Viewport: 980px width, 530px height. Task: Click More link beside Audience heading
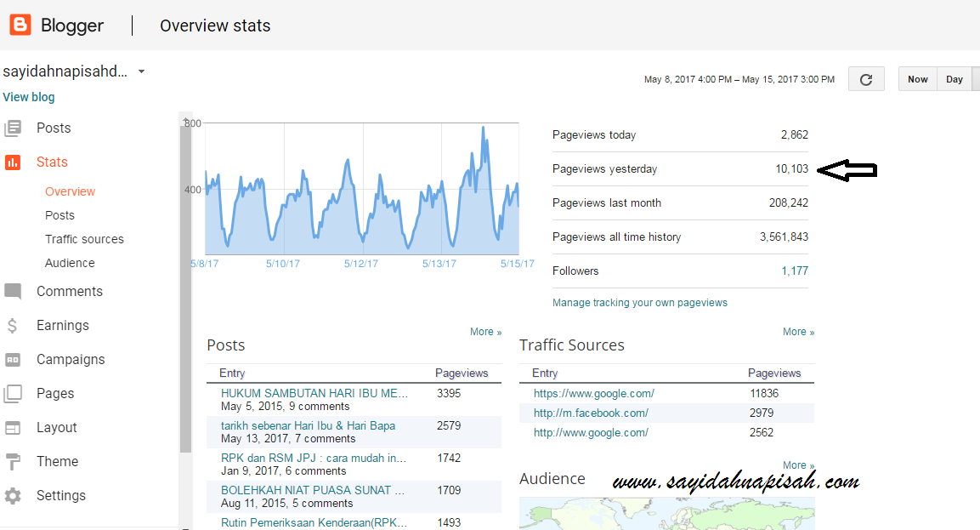(x=798, y=465)
